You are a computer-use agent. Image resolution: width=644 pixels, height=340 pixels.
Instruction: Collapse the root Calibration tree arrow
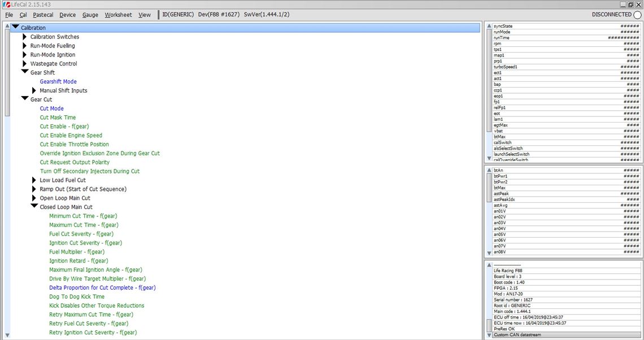point(15,27)
